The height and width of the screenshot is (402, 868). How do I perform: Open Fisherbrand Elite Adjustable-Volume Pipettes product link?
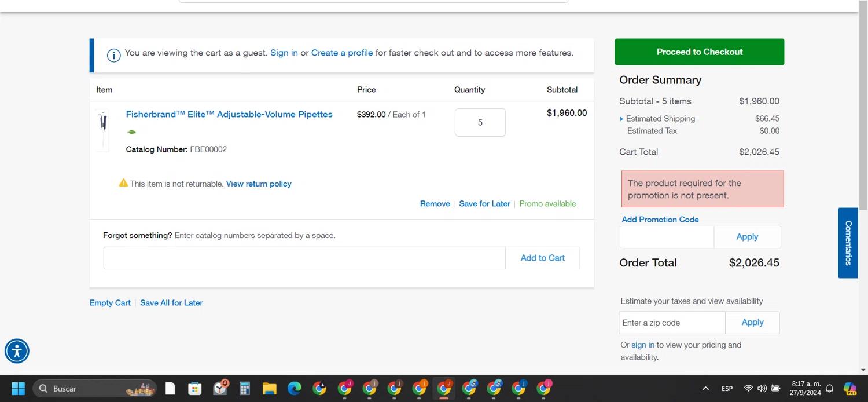tap(229, 114)
